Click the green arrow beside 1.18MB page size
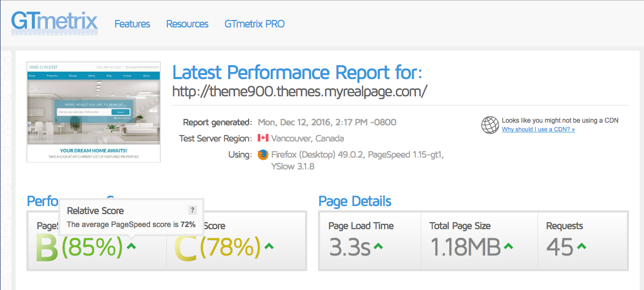The height and width of the screenshot is (290, 644). 508,246
